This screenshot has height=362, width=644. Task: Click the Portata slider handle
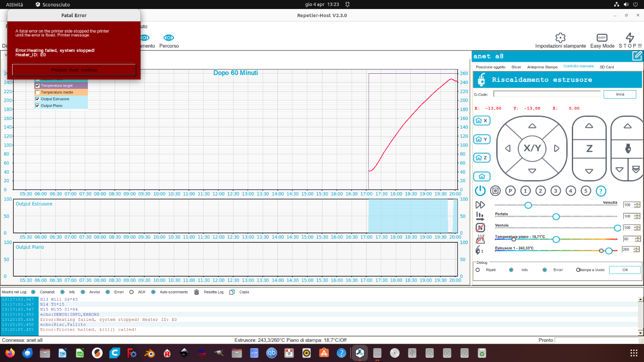pyautogui.click(x=556, y=217)
